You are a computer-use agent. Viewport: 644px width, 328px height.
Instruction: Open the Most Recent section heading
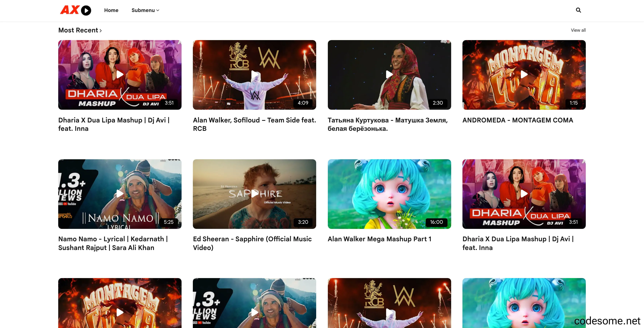click(x=78, y=30)
